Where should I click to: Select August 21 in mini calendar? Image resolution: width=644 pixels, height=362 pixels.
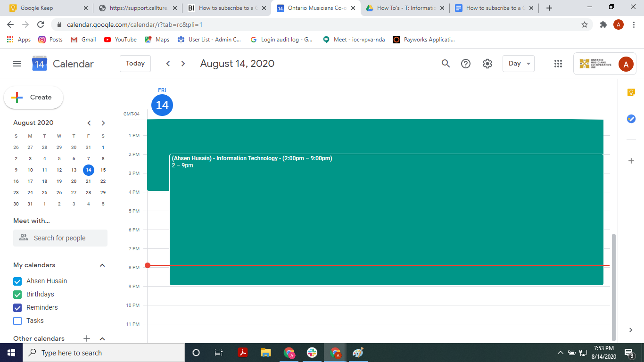(88, 181)
